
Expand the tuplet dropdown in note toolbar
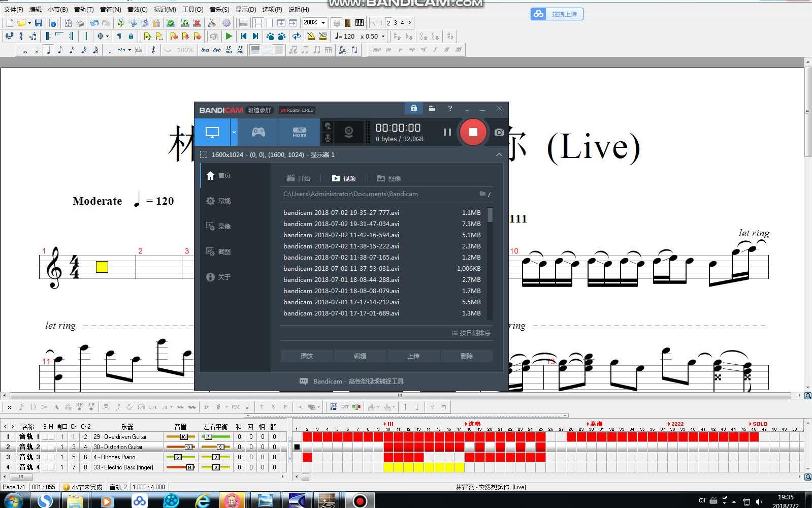tap(129, 50)
